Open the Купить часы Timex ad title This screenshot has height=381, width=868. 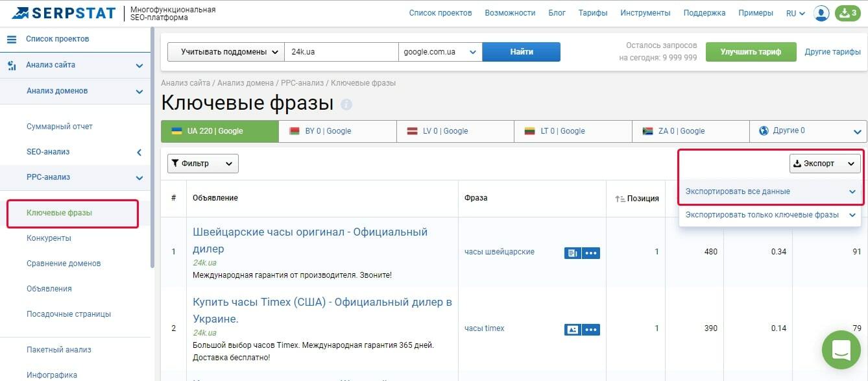(x=322, y=310)
